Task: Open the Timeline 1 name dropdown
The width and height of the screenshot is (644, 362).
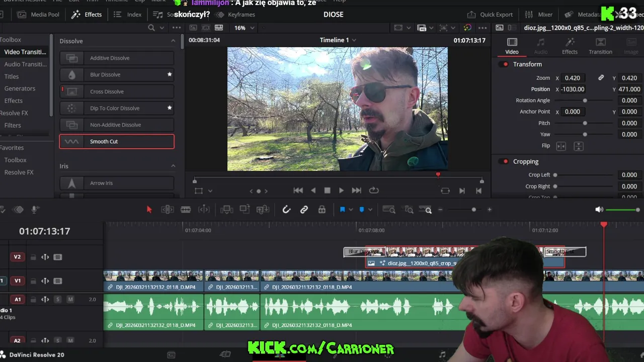Action: (x=338, y=40)
